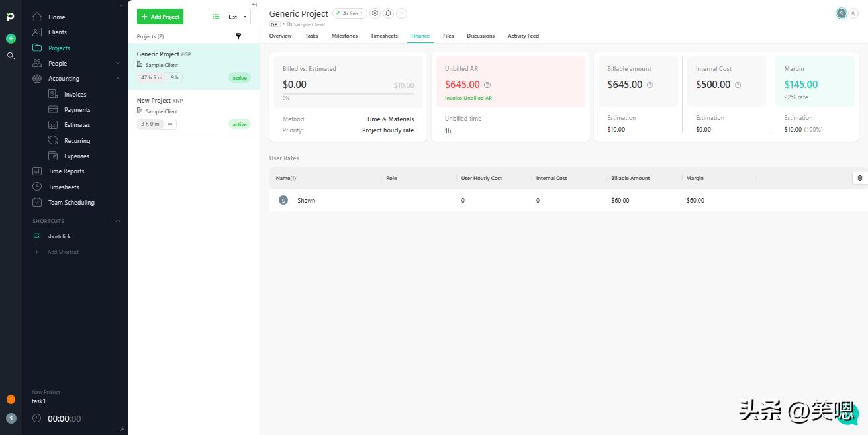Click the Unbilled AR help icon
868x435 pixels.
click(x=487, y=85)
